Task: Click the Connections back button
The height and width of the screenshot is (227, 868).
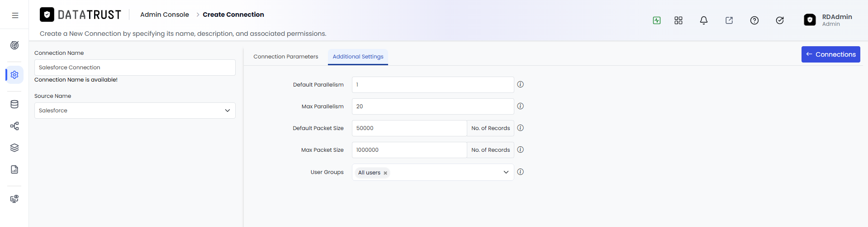Action: 830,54
